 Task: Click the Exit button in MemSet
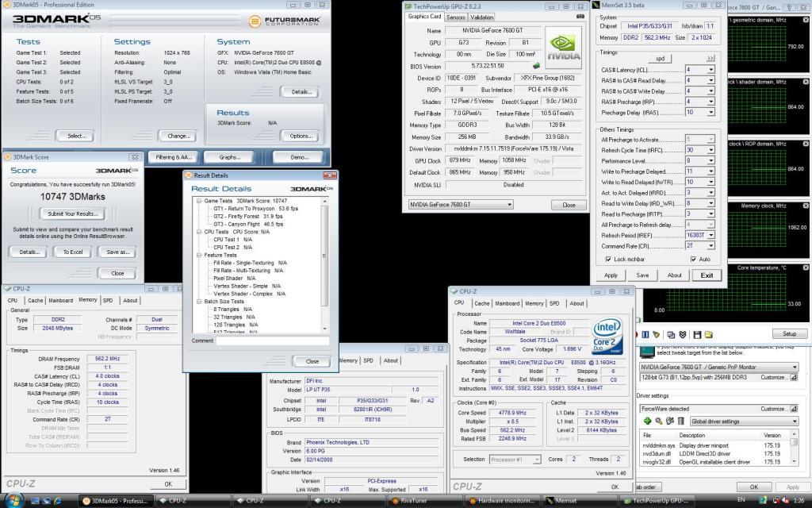(707, 275)
